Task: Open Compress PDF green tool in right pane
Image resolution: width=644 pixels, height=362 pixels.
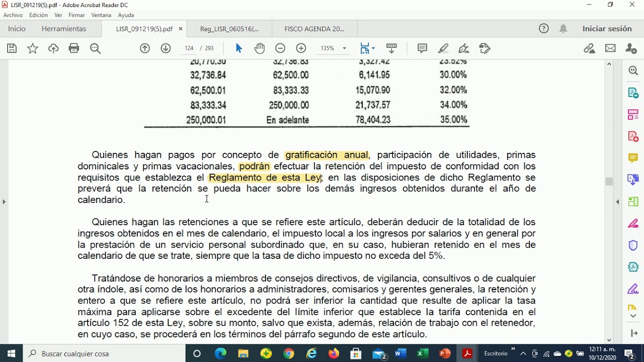Action: [633, 202]
